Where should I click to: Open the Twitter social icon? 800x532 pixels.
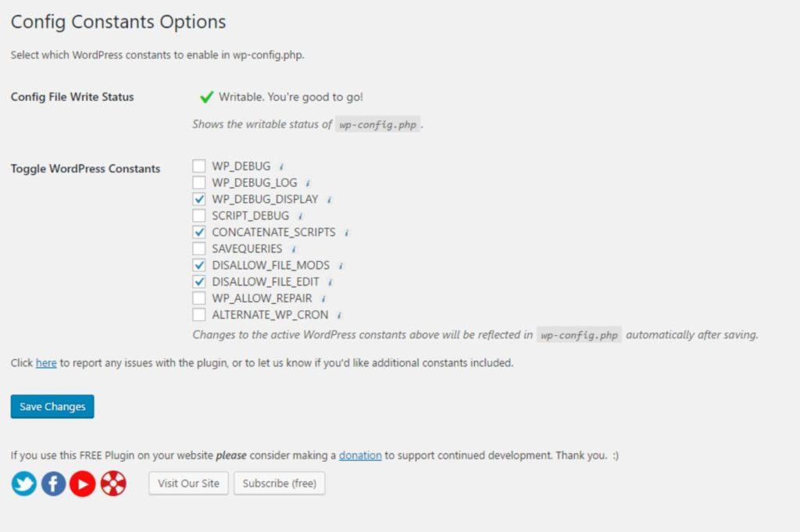point(24,484)
